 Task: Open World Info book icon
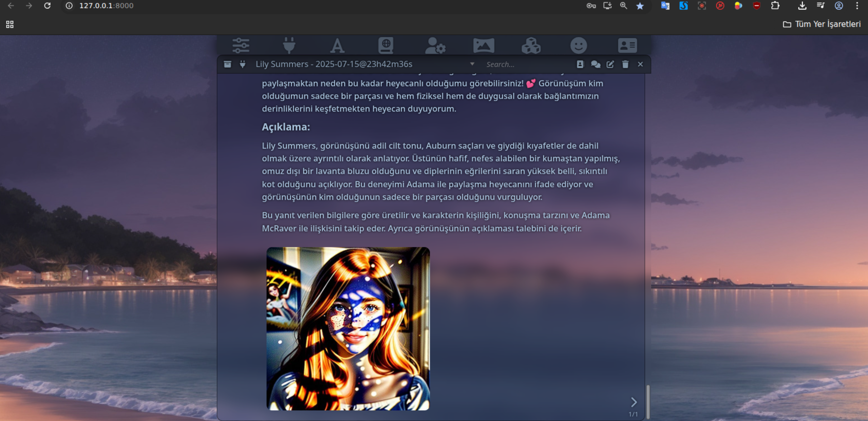pyautogui.click(x=386, y=45)
